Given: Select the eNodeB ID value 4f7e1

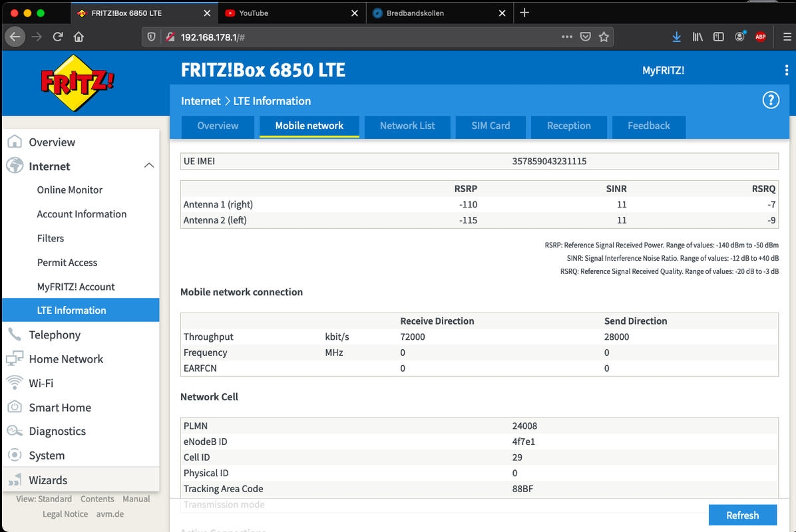Looking at the screenshot, I should (x=523, y=442).
